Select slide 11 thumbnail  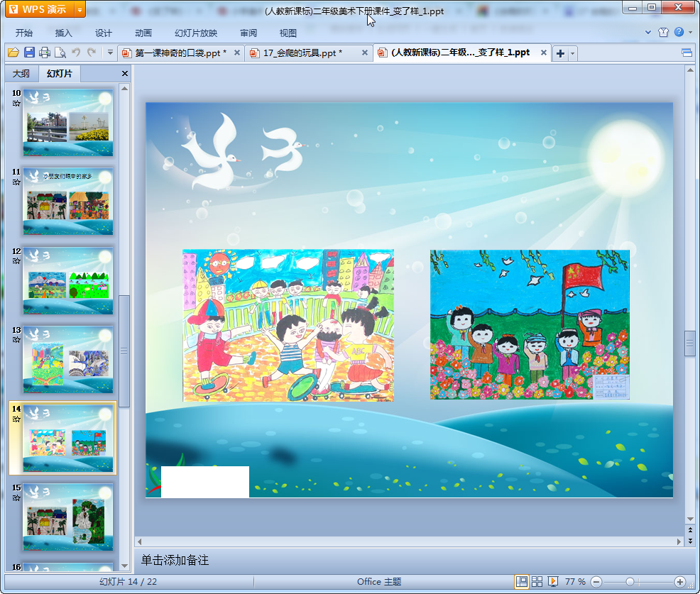68,202
